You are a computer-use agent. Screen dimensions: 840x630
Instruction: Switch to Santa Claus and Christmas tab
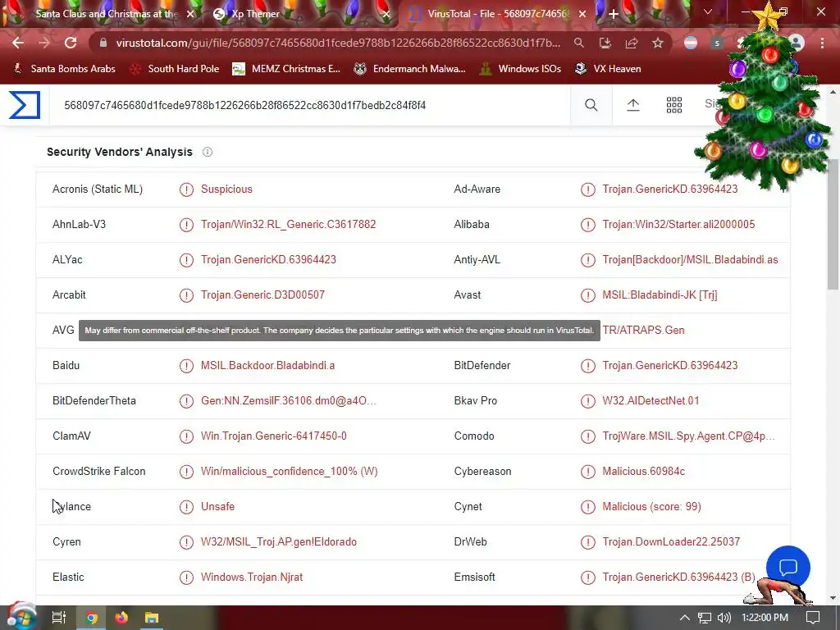coord(107,14)
